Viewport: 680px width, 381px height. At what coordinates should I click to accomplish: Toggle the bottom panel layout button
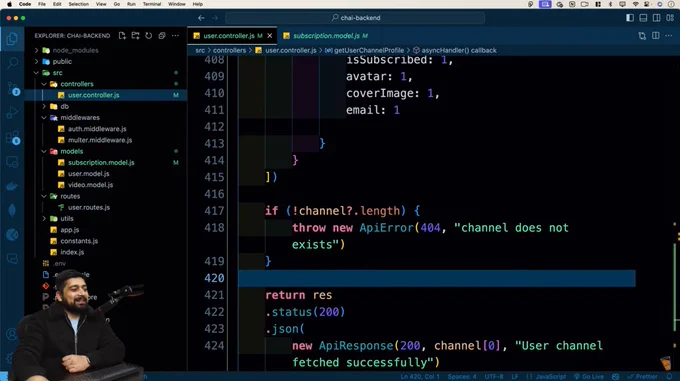coord(643,18)
